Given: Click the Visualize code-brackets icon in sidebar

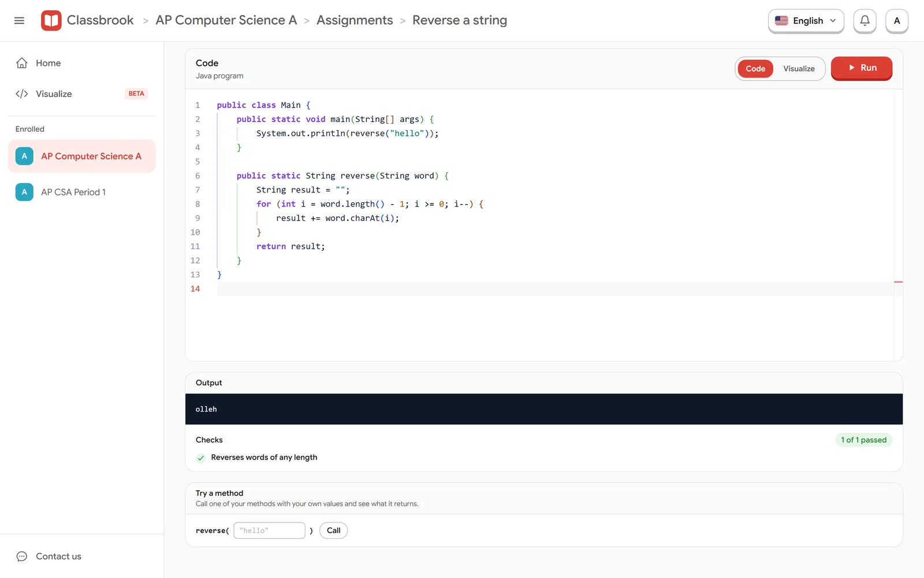Looking at the screenshot, I should [22, 94].
